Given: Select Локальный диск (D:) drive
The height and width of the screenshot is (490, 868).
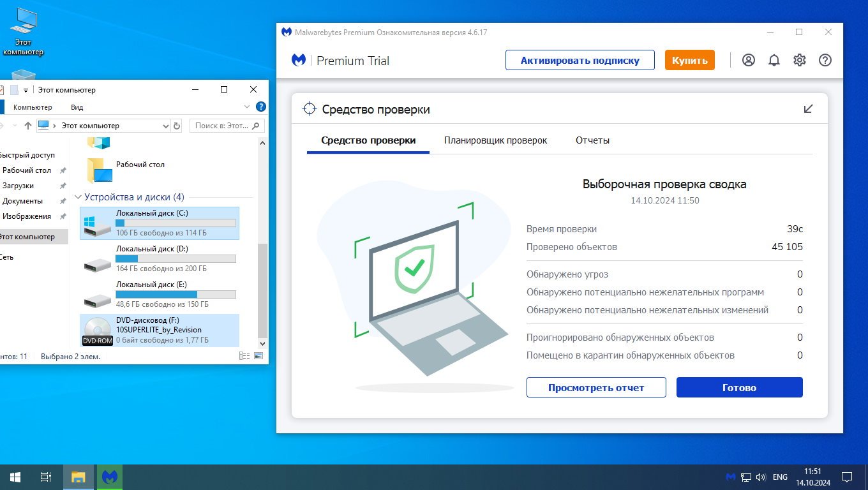Looking at the screenshot, I should tap(160, 259).
